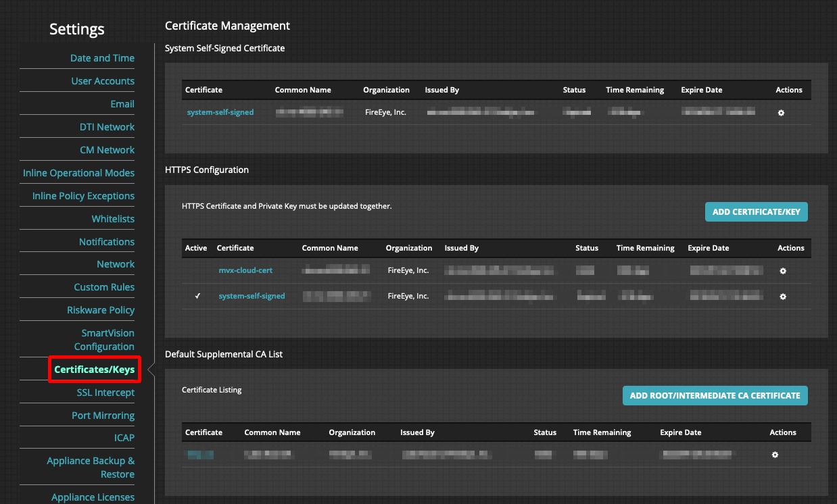The width and height of the screenshot is (837, 504).
Task: Open Date and Time settings
Action: point(102,58)
